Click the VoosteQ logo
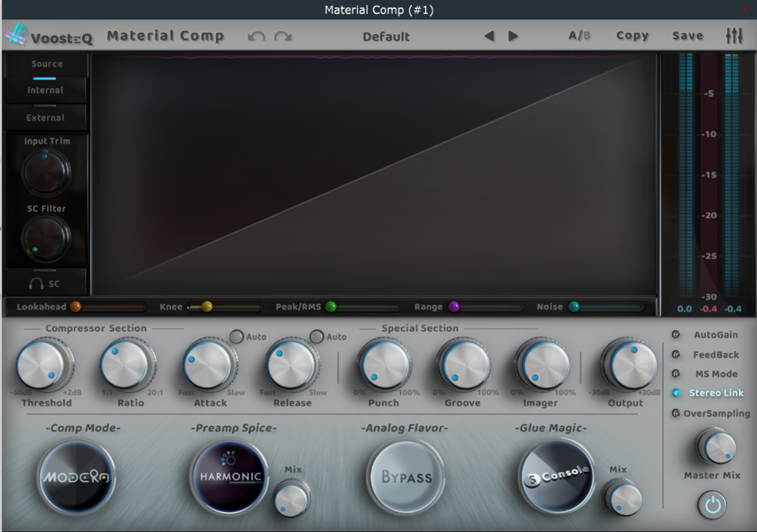 point(49,35)
